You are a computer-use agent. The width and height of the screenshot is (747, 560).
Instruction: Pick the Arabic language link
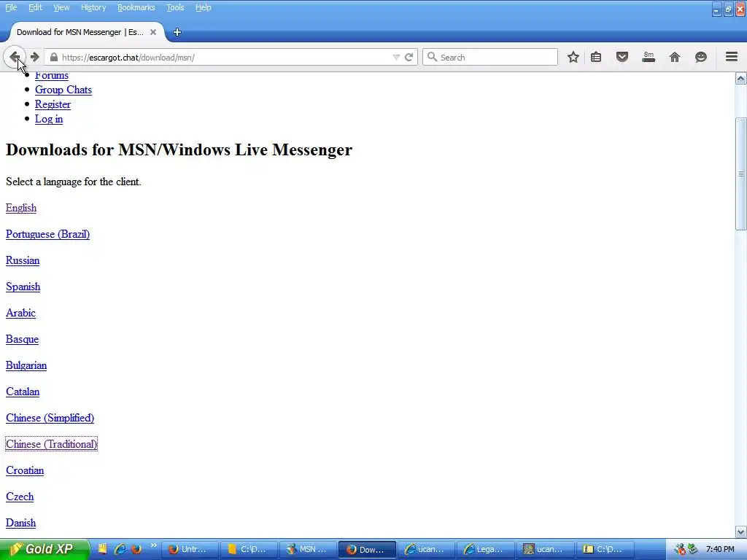tap(20, 313)
